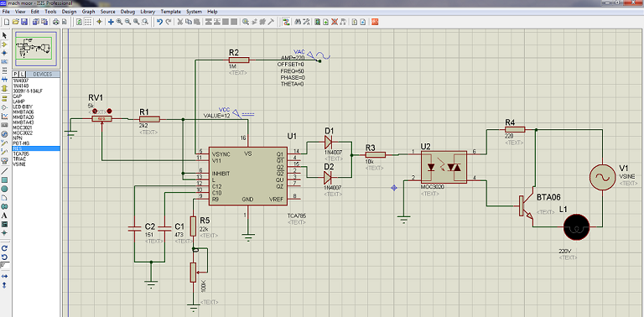Select the 2D Graphics Circle tool

coord(4,189)
